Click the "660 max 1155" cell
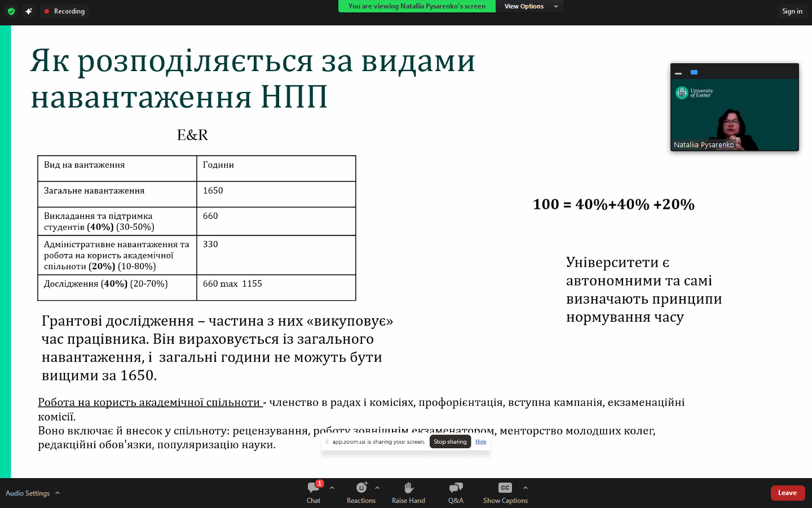Screen dimensions: 812x508 point(276,287)
